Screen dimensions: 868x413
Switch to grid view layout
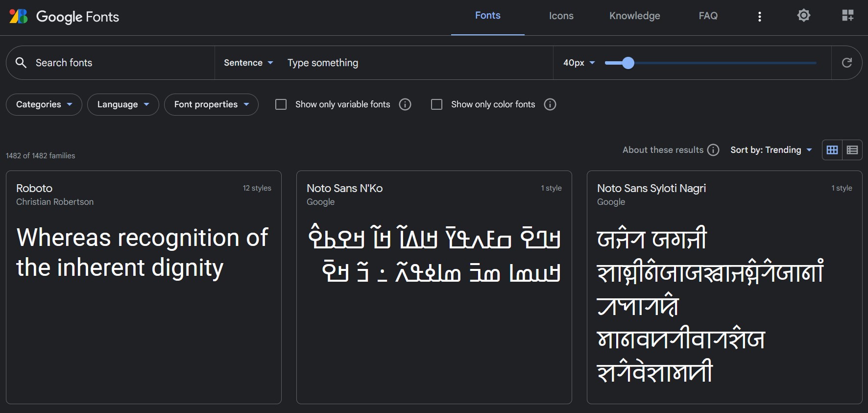[832, 150]
